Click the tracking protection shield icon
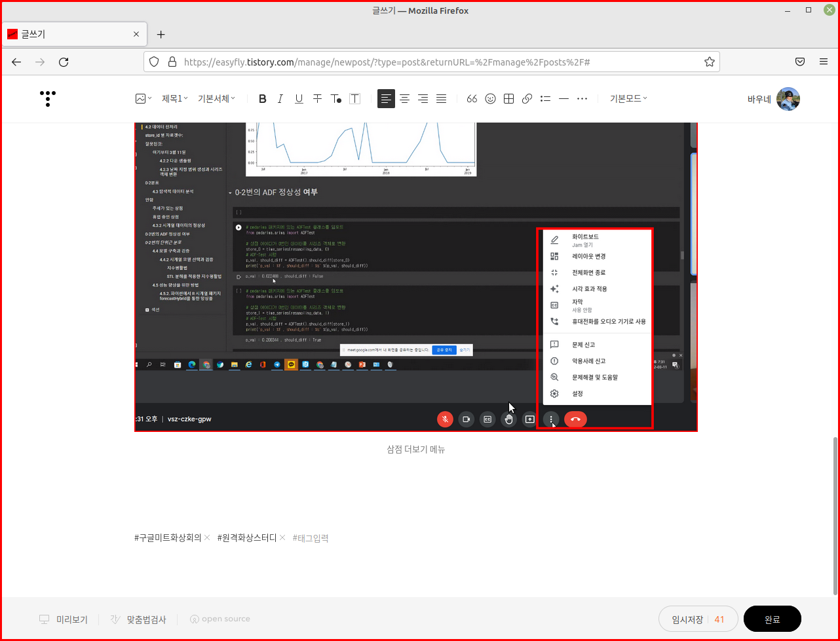840x641 pixels. tap(154, 62)
